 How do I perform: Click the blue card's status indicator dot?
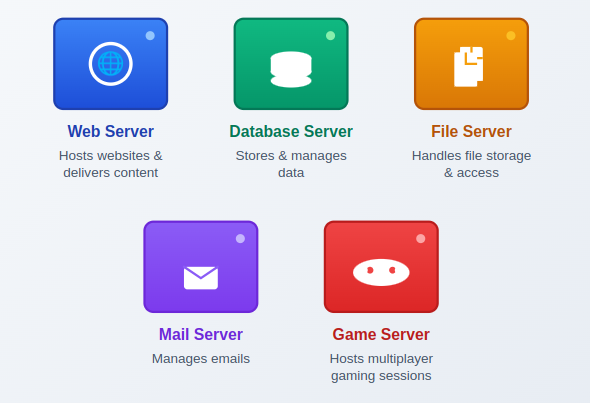[150, 36]
